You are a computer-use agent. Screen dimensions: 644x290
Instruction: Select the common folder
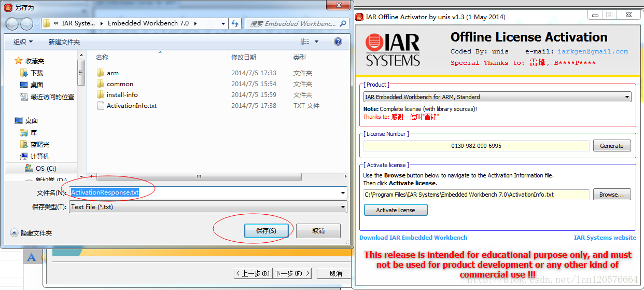coord(120,84)
